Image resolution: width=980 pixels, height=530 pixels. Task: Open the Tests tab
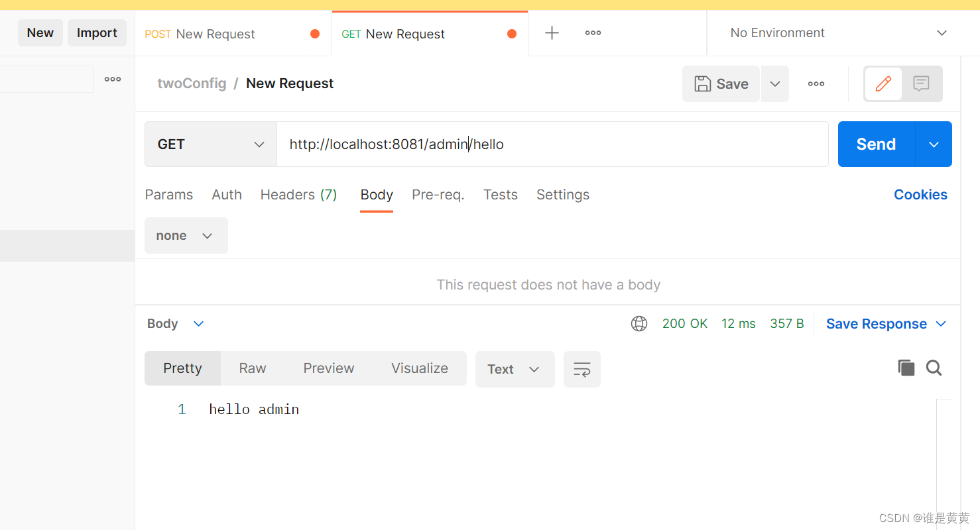[x=501, y=195]
